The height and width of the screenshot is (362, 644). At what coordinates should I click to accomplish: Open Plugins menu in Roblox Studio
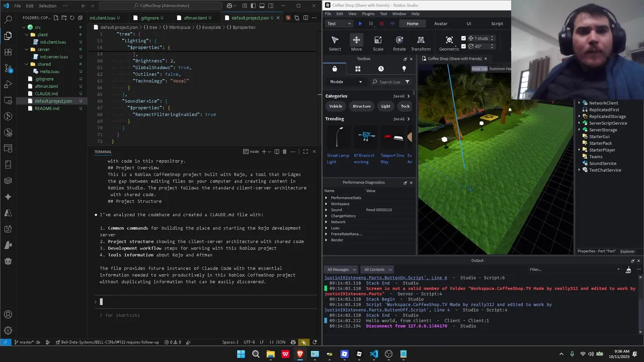368,14
